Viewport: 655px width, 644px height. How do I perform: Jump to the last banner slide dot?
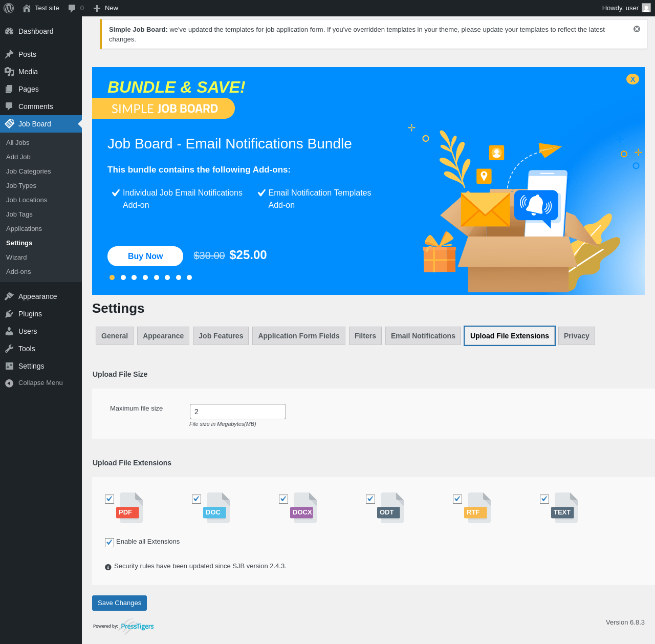point(189,277)
